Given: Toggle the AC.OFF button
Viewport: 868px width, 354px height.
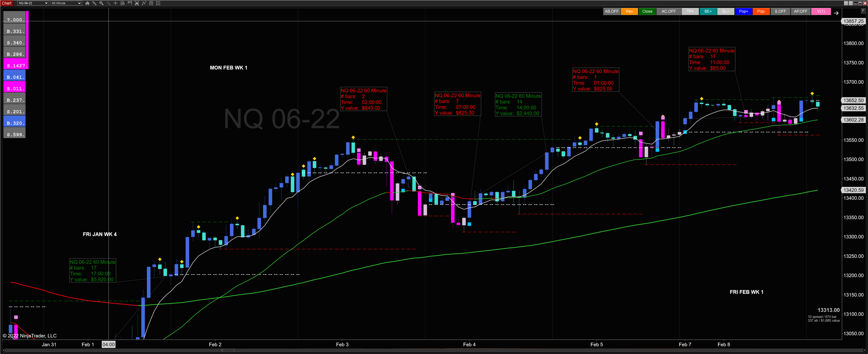Looking at the screenshot, I should click(668, 11).
